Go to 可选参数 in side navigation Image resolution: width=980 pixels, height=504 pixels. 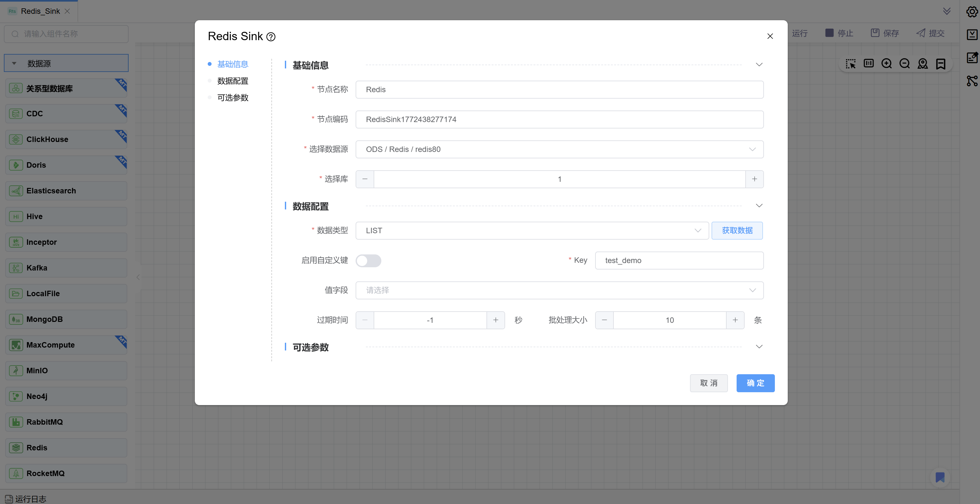(x=232, y=98)
